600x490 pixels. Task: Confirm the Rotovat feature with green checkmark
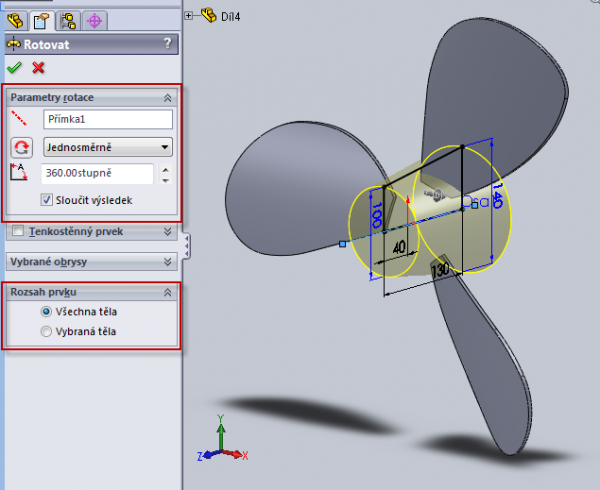point(14,68)
